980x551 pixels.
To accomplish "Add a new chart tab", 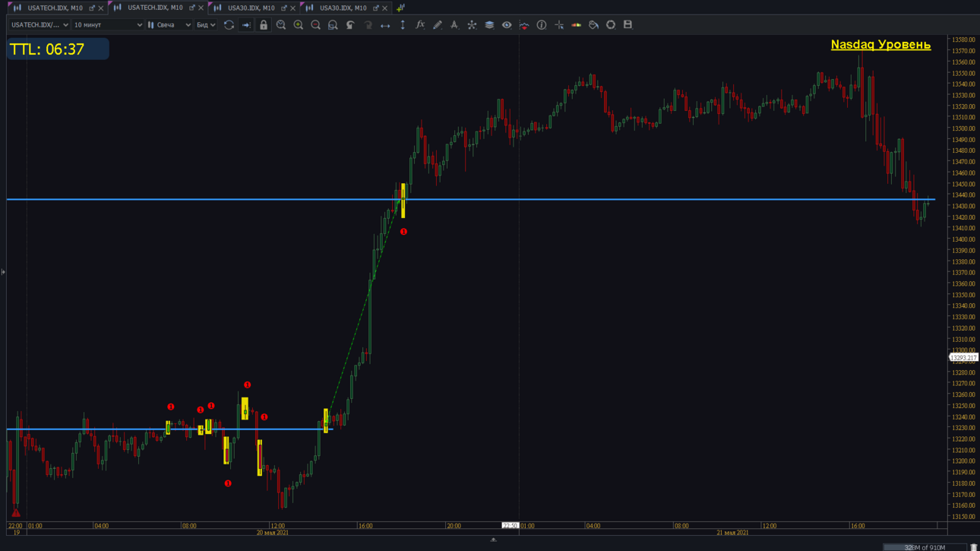I will (400, 8).
